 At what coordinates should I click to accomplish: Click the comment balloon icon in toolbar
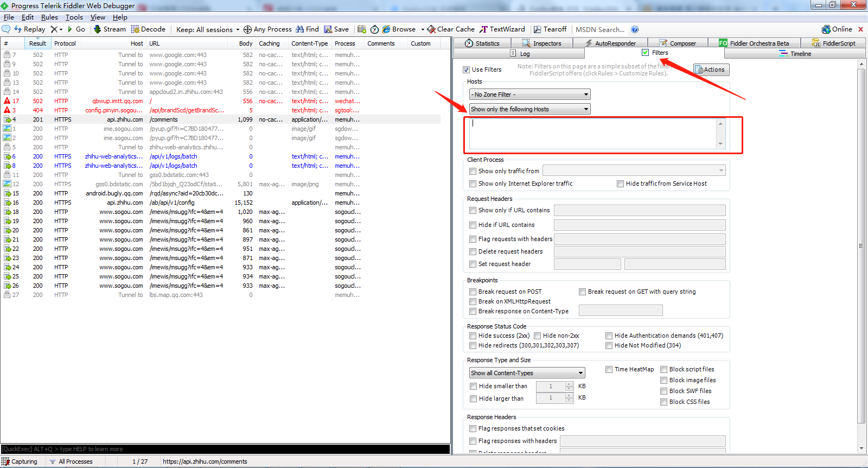coord(7,29)
